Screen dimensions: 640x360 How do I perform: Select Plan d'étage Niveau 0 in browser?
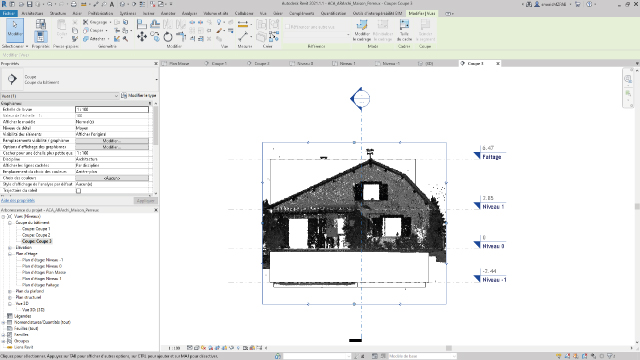click(x=42, y=266)
